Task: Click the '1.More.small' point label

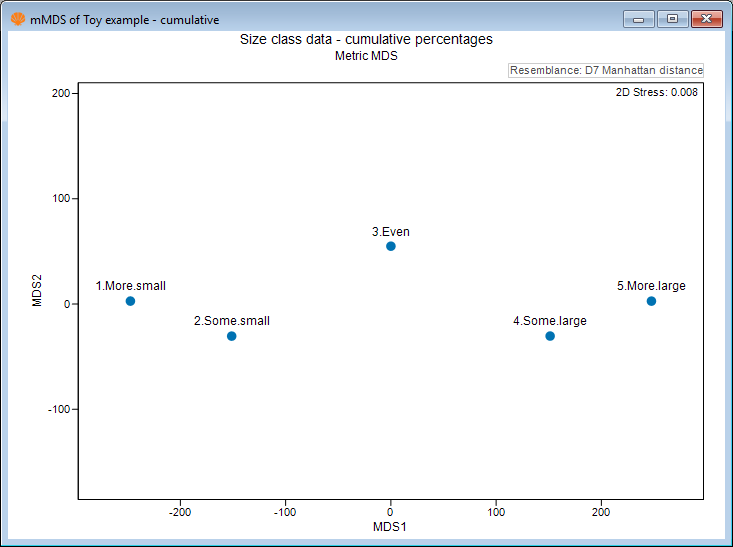Action: 130,286
